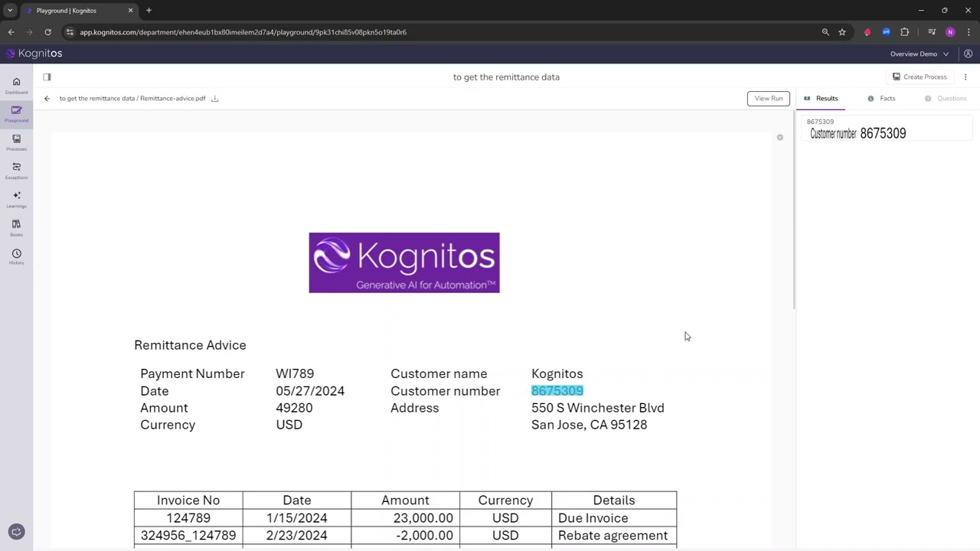Click invoice 324956_124789 cell
This screenshot has height=551, width=980.
188,536
